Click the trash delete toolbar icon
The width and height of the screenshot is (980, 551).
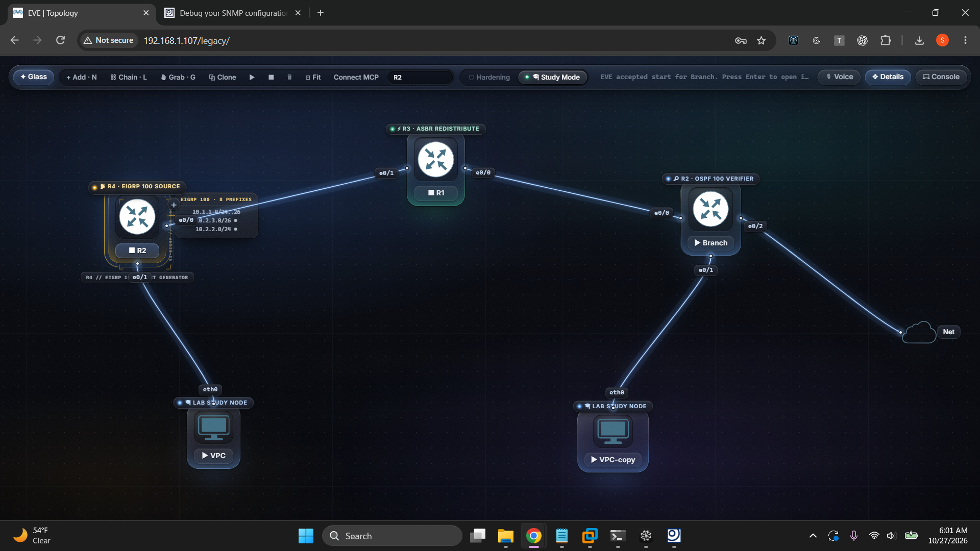click(289, 77)
